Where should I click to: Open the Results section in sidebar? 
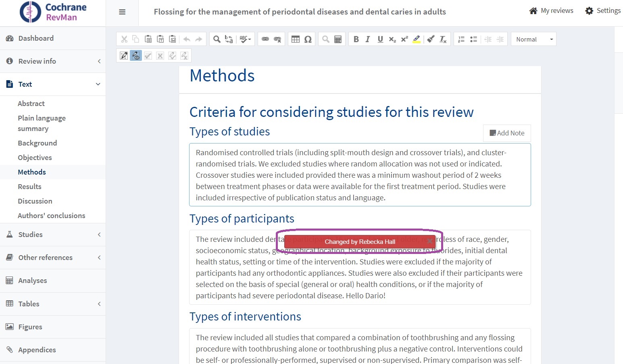point(29,187)
